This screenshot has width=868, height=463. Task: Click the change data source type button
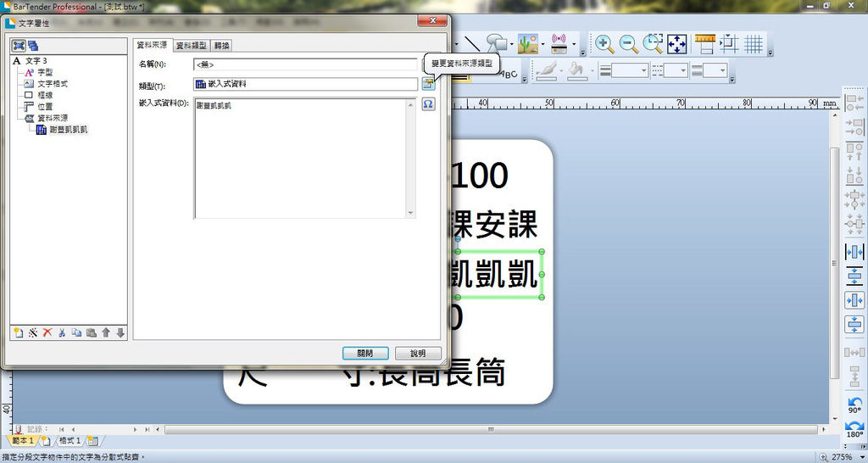(x=428, y=84)
